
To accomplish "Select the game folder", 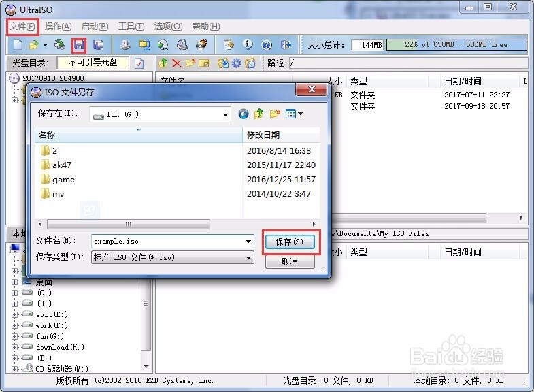I will tap(58, 180).
